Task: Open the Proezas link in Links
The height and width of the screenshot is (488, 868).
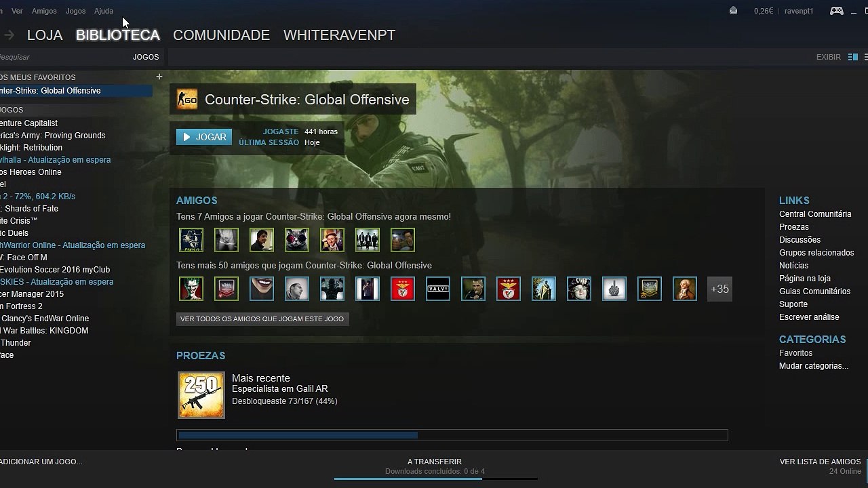Action: (x=794, y=227)
